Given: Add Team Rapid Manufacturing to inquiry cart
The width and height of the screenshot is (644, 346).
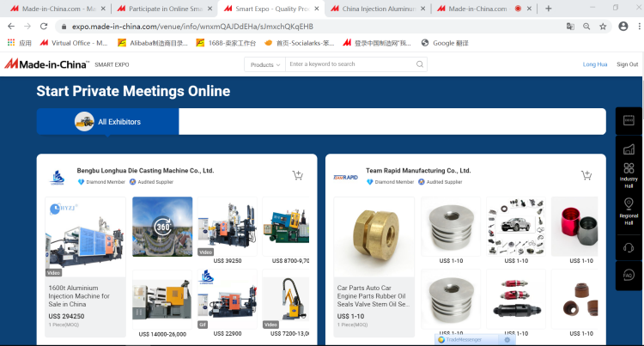Looking at the screenshot, I should tap(586, 175).
